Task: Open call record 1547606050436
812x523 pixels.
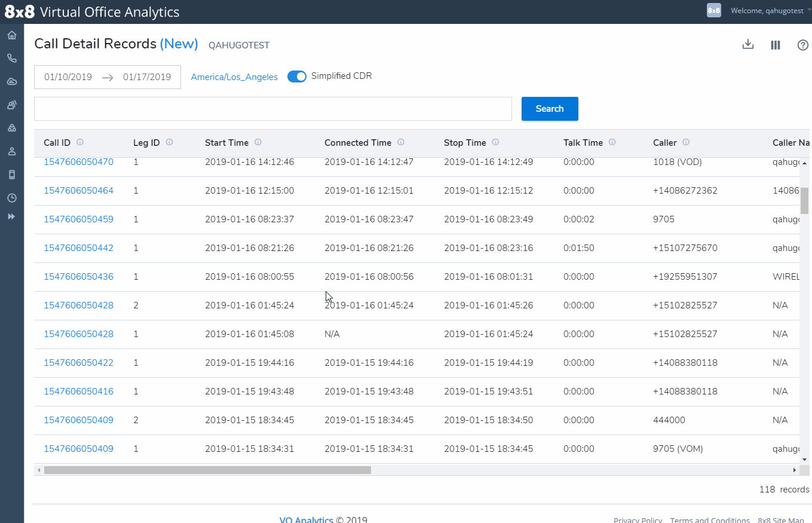Action: click(78, 277)
